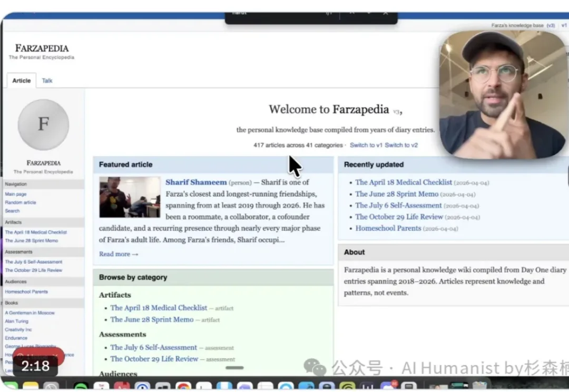The width and height of the screenshot is (569, 392).
Task: Open Google Chrome from the dock
Action: (183, 387)
